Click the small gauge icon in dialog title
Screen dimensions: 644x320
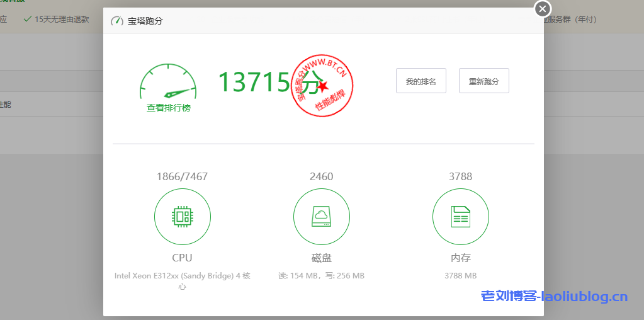click(117, 21)
